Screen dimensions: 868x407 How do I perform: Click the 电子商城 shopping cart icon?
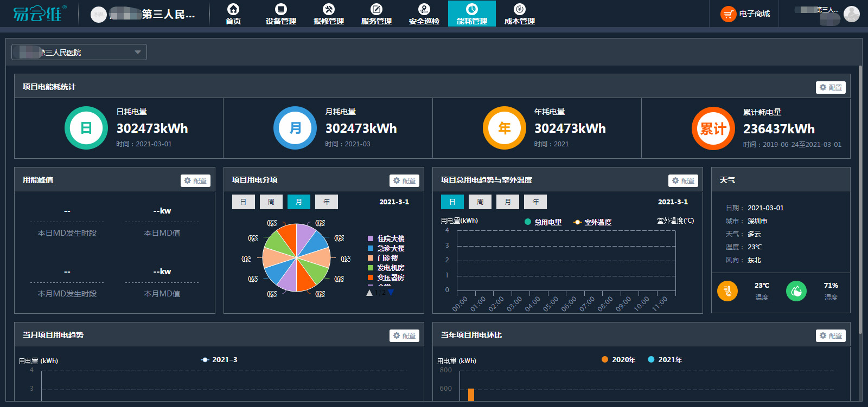pyautogui.click(x=728, y=14)
